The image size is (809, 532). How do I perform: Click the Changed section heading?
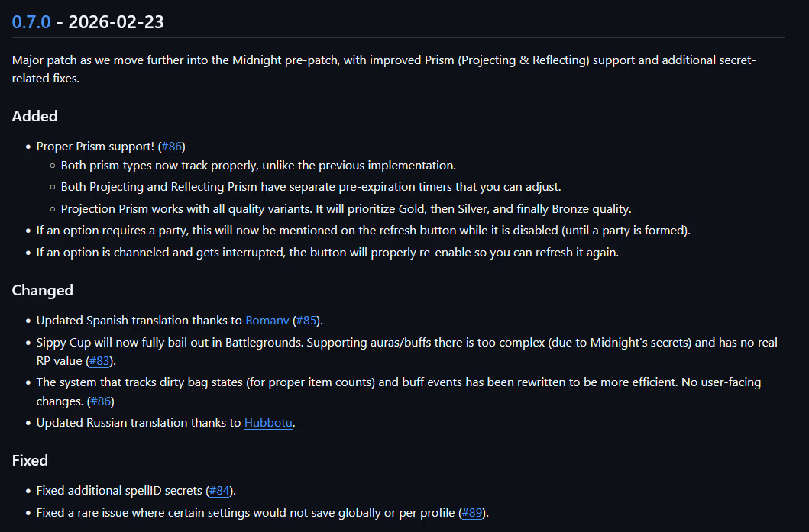43,290
